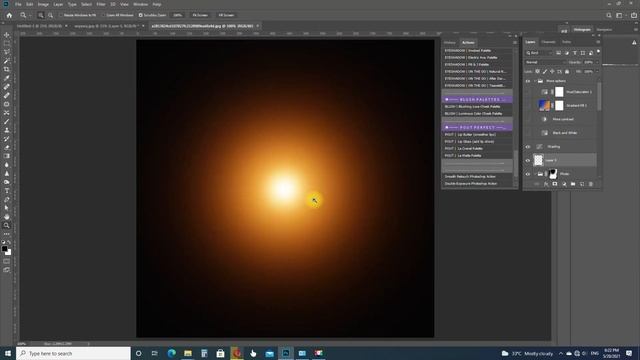Show the Black and White layer
Viewport: 640px width, 360px height.
coord(528,133)
